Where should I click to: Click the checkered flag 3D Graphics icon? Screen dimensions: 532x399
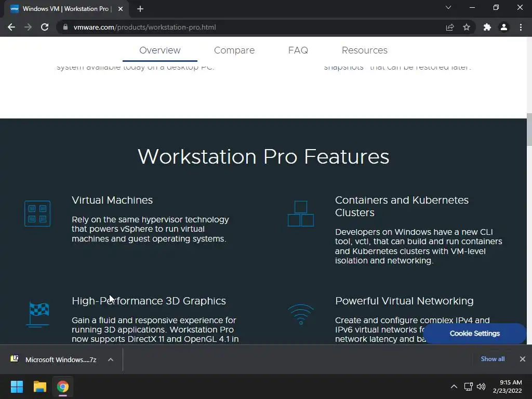click(38, 314)
